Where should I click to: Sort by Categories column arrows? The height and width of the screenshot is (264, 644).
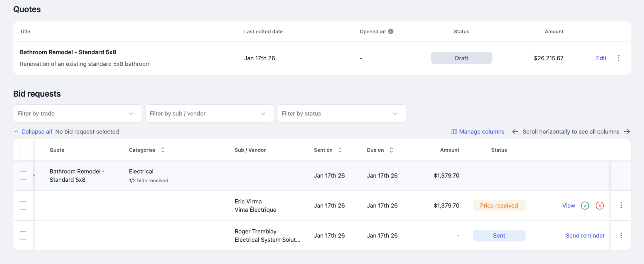pyautogui.click(x=163, y=150)
